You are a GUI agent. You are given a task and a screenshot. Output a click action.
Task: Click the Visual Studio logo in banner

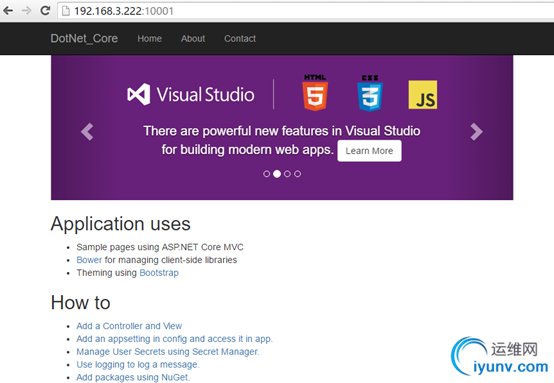(191, 94)
